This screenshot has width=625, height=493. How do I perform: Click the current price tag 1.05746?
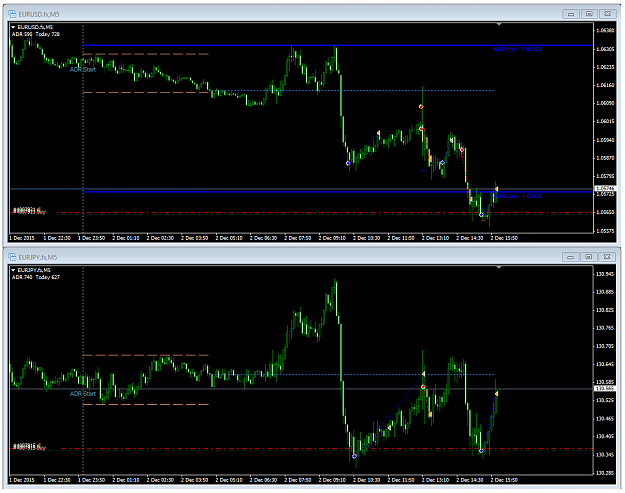pos(605,188)
